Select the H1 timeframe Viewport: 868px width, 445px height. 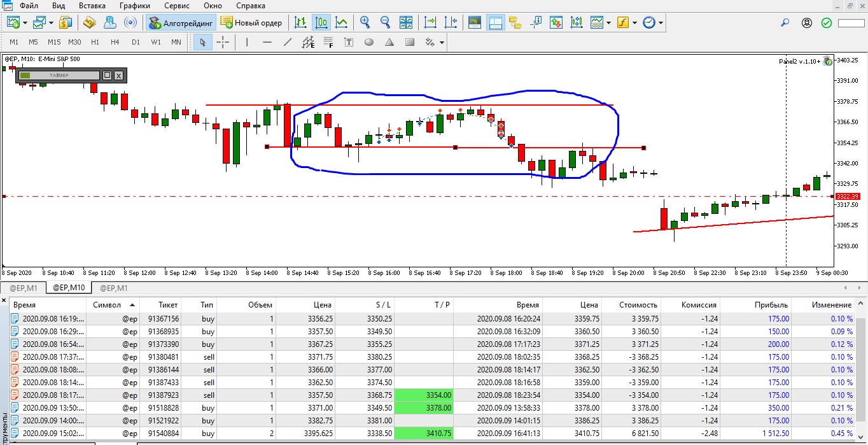click(95, 43)
